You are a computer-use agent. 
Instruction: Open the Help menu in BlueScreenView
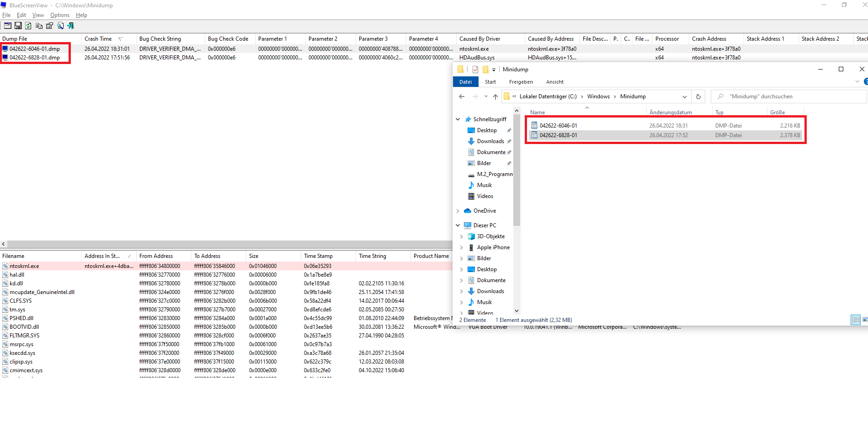(x=81, y=15)
